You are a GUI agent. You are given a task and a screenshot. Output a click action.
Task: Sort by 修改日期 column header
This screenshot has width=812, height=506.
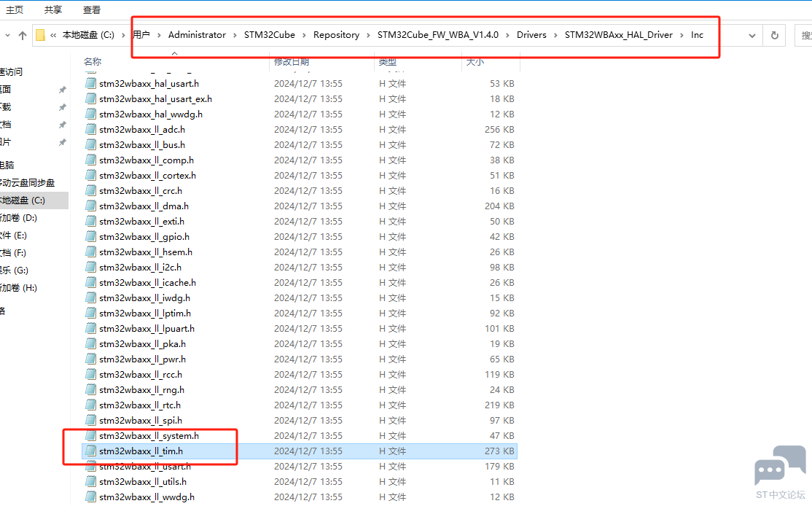pos(292,62)
